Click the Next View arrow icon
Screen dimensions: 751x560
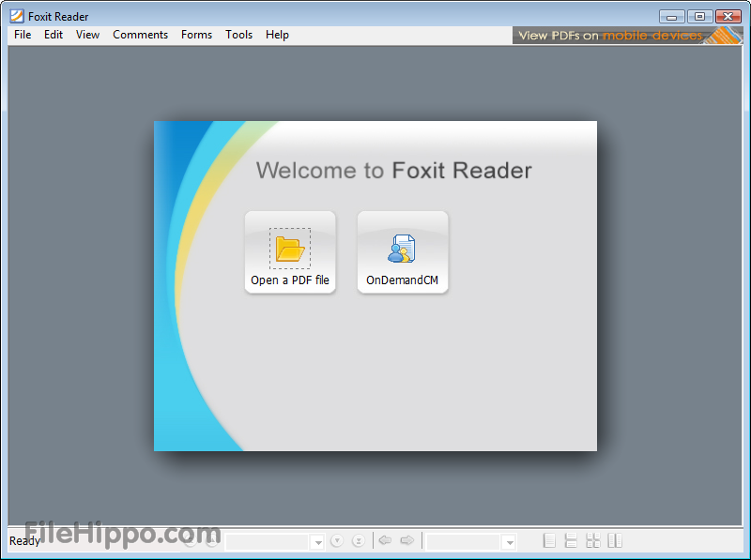pyautogui.click(x=407, y=541)
